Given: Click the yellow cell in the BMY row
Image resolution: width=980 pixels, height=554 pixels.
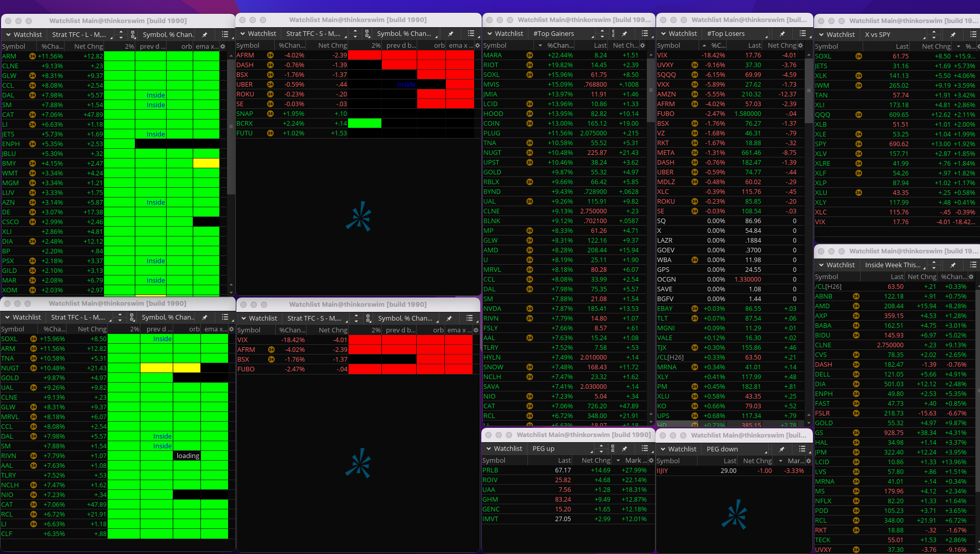Looking at the screenshot, I should point(206,164).
